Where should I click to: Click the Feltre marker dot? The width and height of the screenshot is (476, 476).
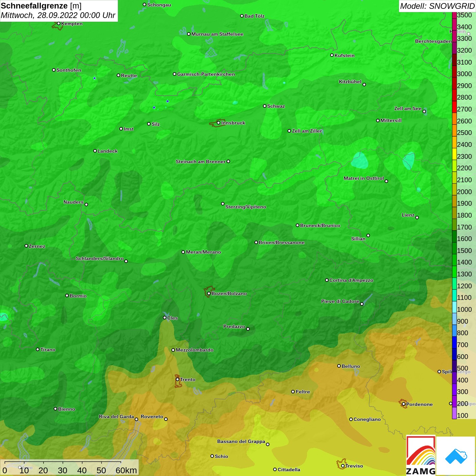tap(293, 392)
